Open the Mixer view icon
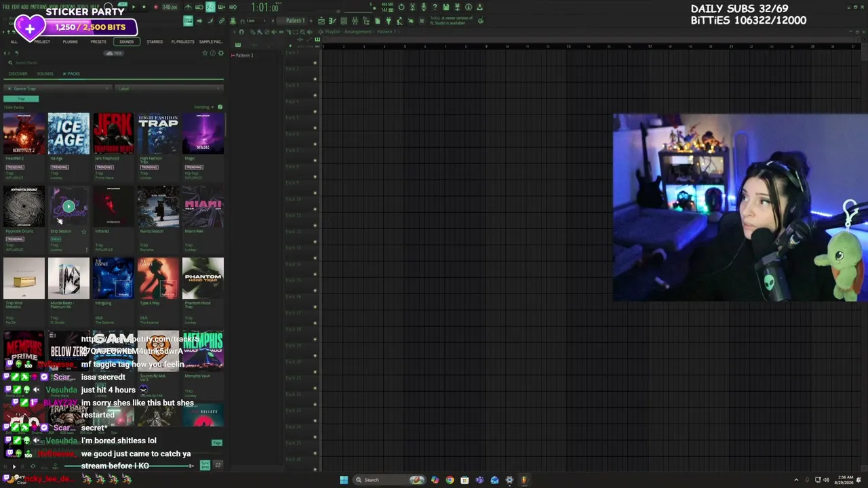Viewport: 868px width, 488px height. (355, 21)
